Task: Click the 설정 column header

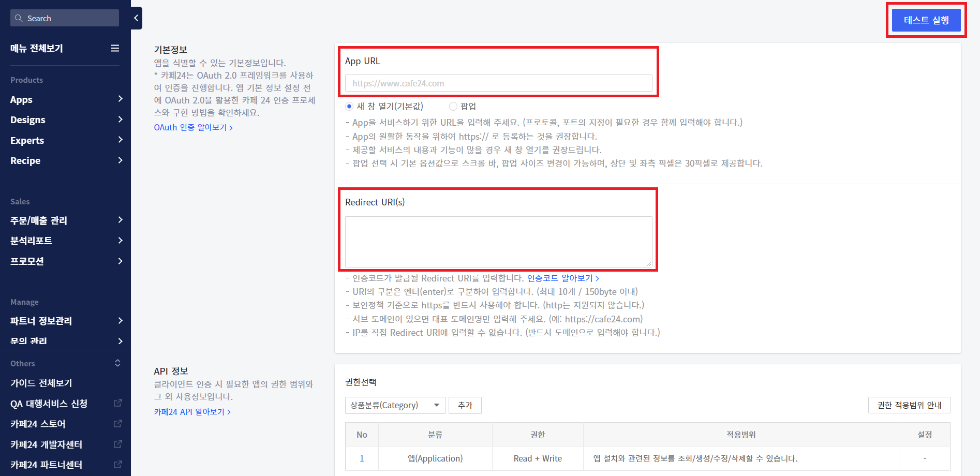Action: pos(925,435)
